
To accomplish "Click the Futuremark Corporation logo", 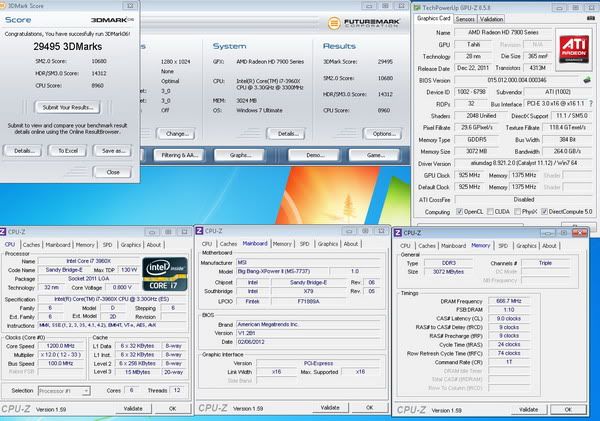I will (364, 23).
